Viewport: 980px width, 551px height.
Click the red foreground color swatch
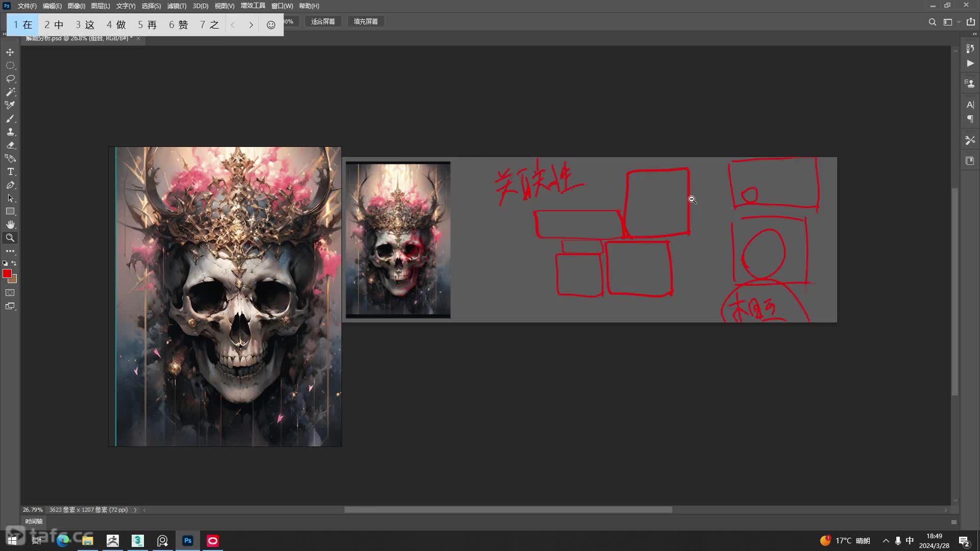[x=7, y=273]
